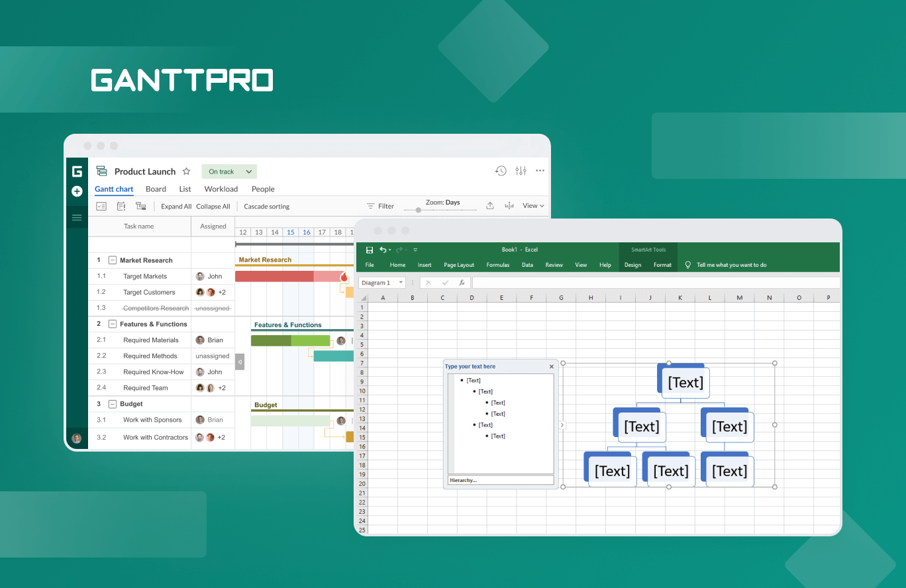Click the green Required Materials Gantt bar
This screenshot has width=906, height=588.
pos(290,340)
